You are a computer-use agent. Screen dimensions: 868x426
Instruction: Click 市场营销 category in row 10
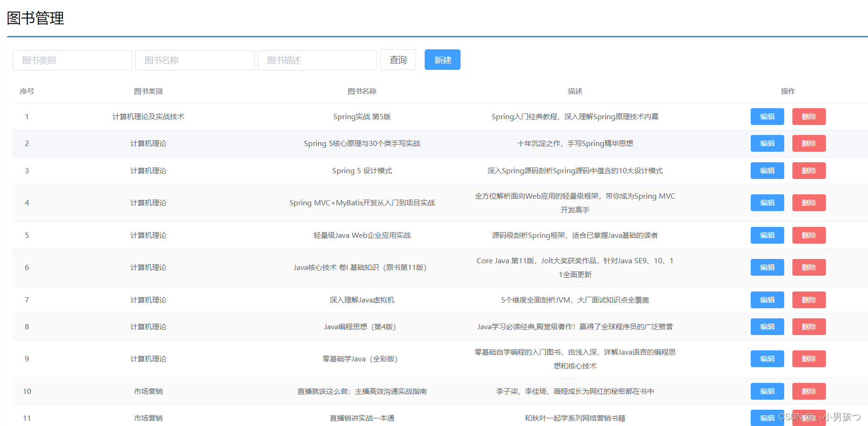pos(148,392)
